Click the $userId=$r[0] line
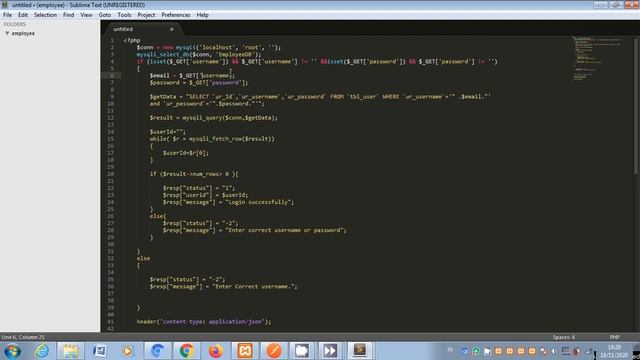 pyautogui.click(x=186, y=153)
